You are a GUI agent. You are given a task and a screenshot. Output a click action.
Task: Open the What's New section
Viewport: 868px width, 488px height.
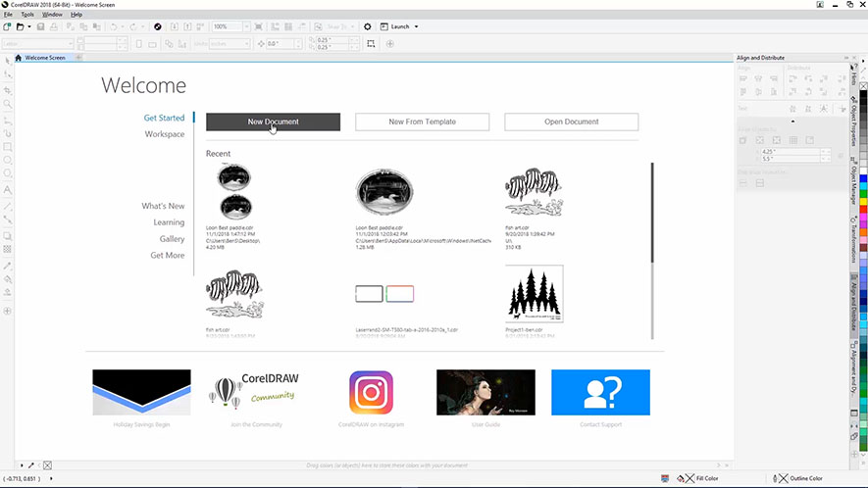pyautogui.click(x=163, y=207)
